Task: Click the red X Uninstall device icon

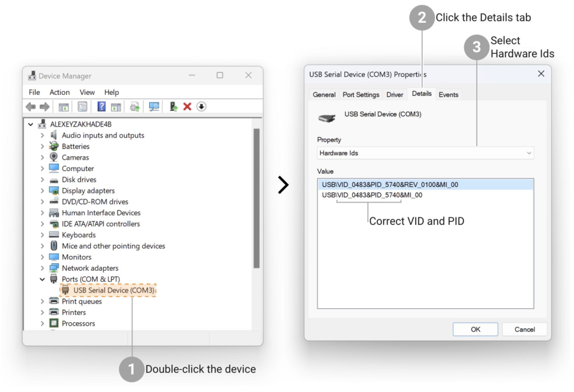Action: pos(187,107)
